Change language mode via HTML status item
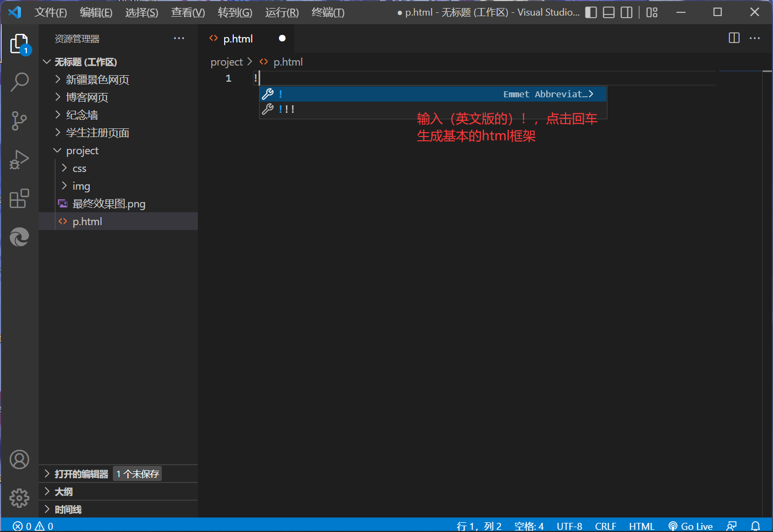The height and width of the screenshot is (532, 773). [642, 526]
